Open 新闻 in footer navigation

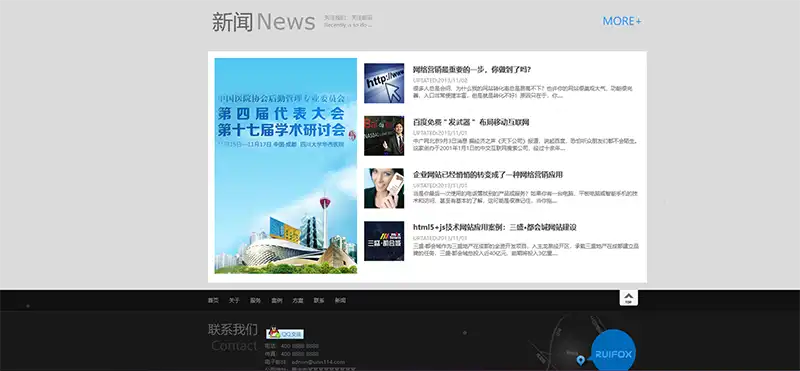340,301
